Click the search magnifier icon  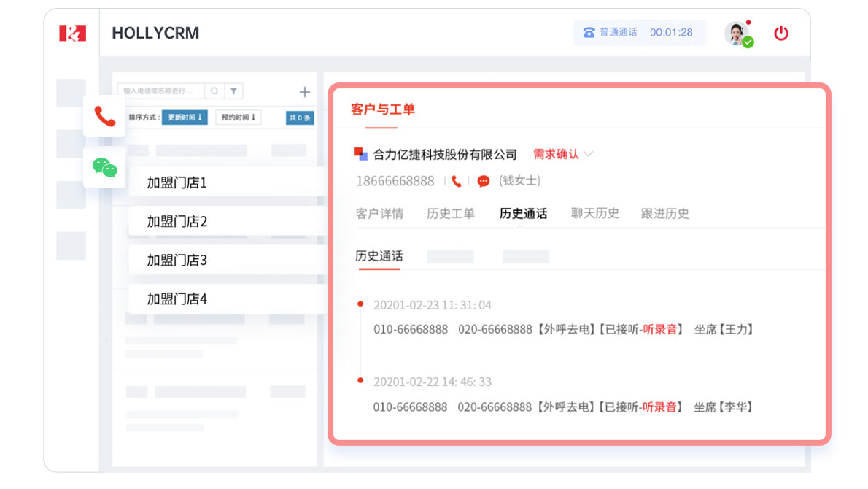click(214, 91)
